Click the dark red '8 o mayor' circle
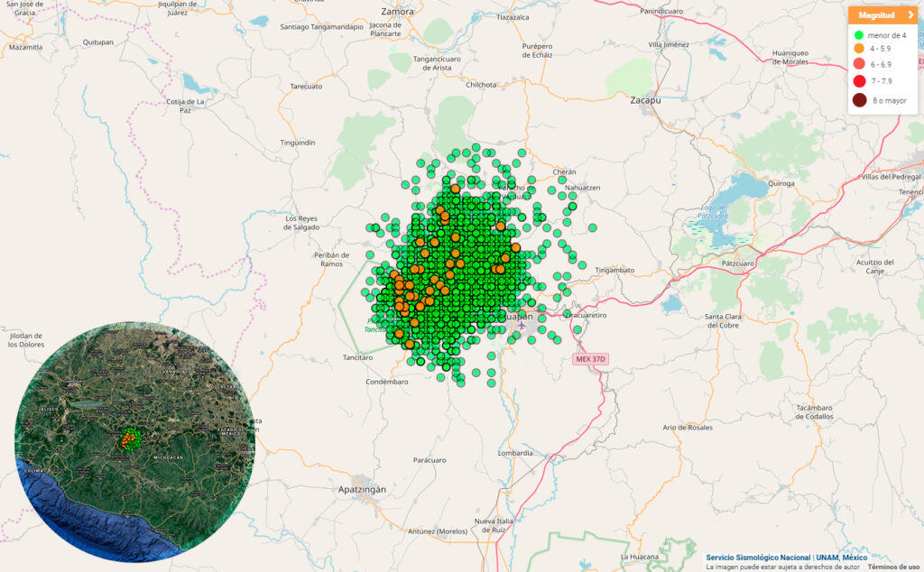 pyautogui.click(x=859, y=100)
